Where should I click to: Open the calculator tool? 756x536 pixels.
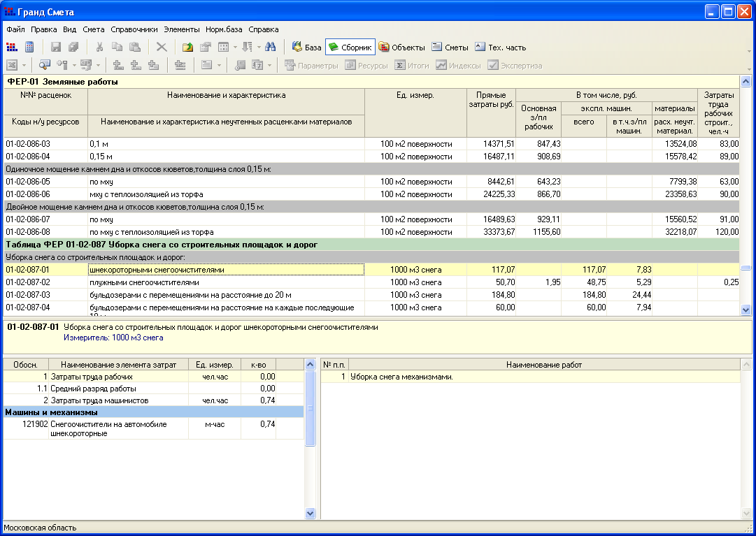point(29,48)
